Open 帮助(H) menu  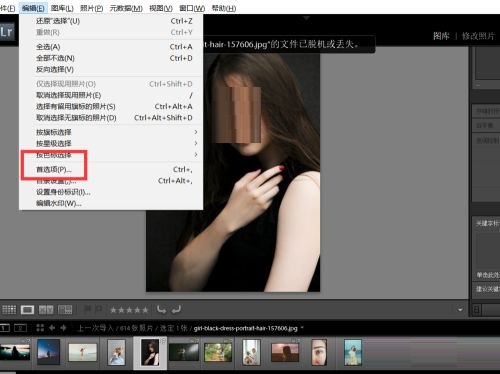224,8
